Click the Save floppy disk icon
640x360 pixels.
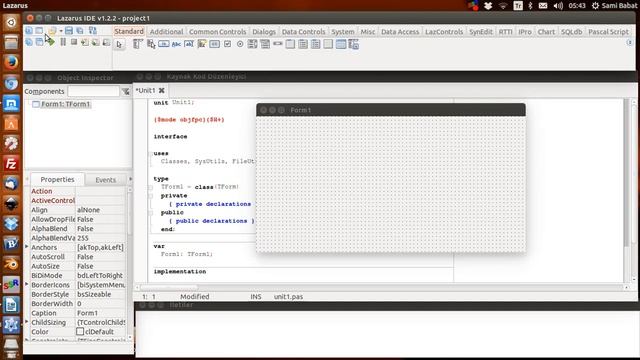(x=69, y=31)
